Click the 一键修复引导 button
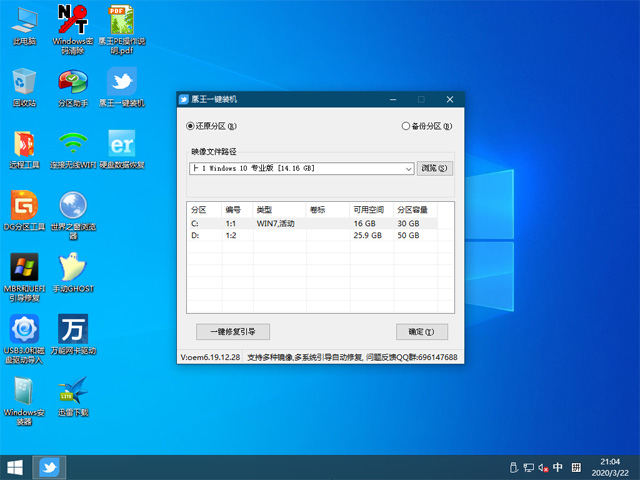This screenshot has height=480, width=640. tap(233, 331)
